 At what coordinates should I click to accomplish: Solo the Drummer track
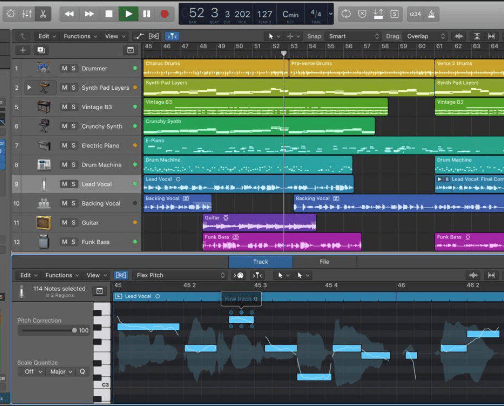73,68
